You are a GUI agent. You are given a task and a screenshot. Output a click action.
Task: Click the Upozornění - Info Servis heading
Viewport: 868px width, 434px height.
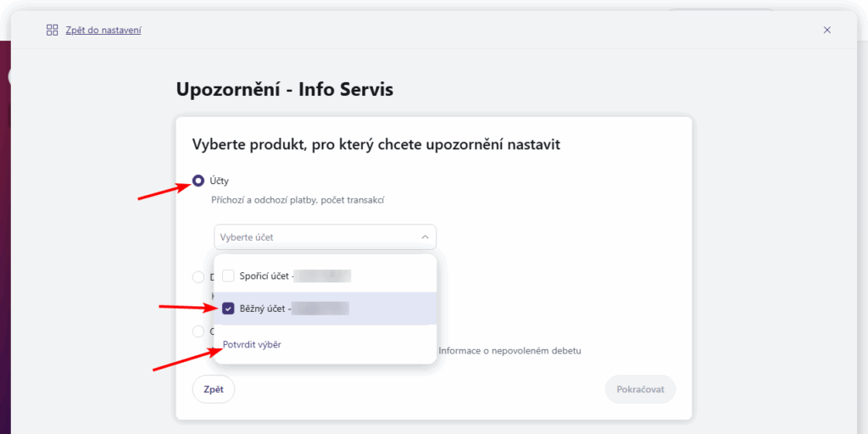point(285,89)
